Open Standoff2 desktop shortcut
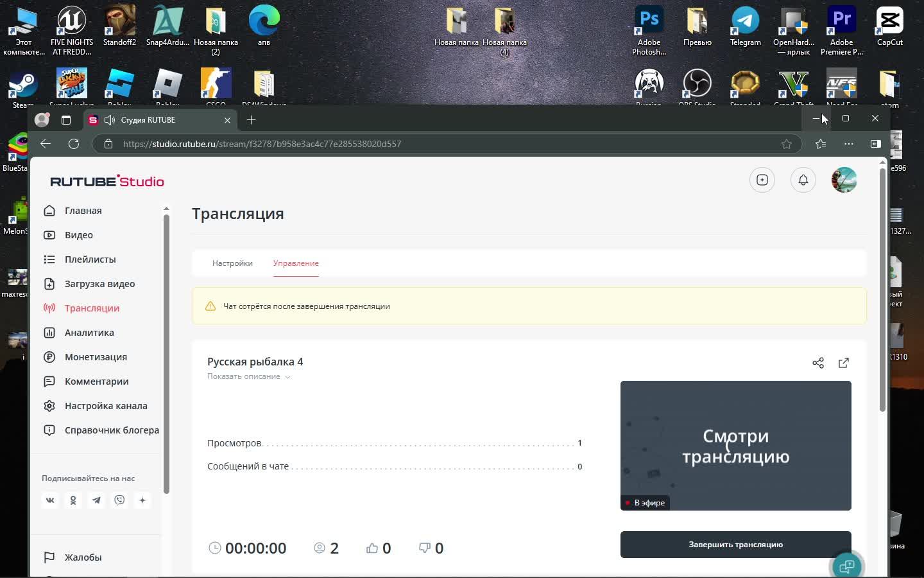 119,27
